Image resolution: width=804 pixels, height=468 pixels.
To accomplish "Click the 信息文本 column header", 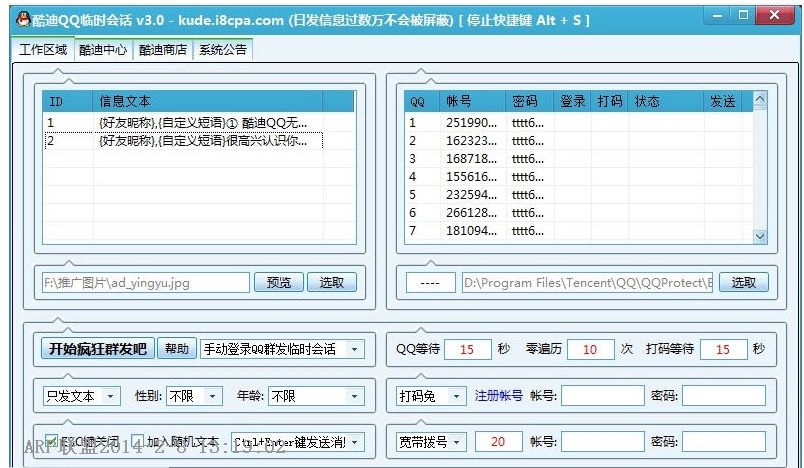I will click(208, 101).
